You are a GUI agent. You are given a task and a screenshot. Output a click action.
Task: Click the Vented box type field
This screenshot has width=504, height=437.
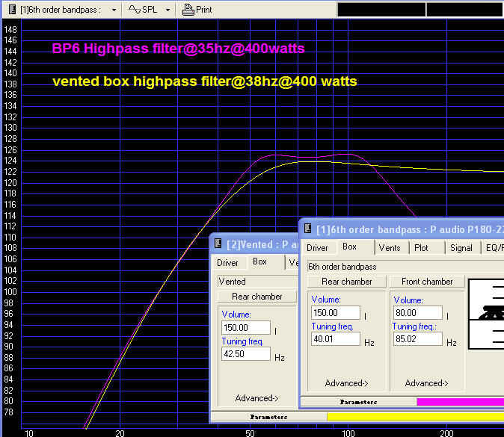coord(257,282)
